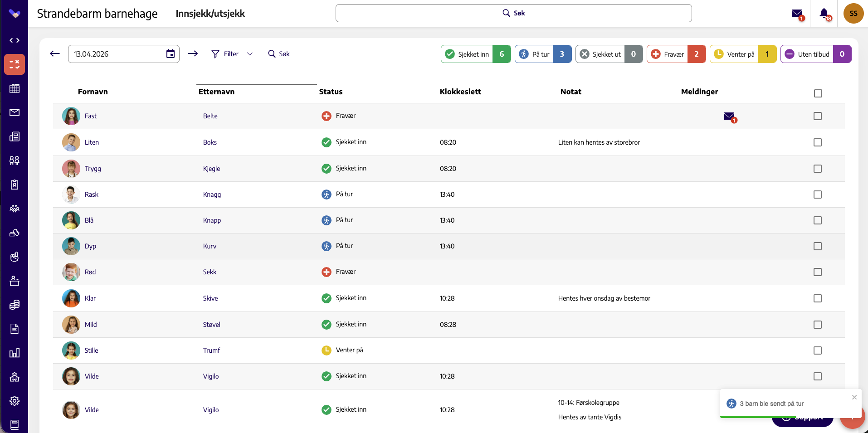
Task: Open mail icon in left sidebar
Action: click(x=15, y=112)
